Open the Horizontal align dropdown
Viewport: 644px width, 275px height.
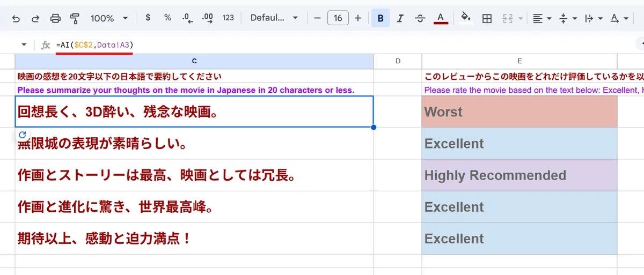click(x=542, y=19)
